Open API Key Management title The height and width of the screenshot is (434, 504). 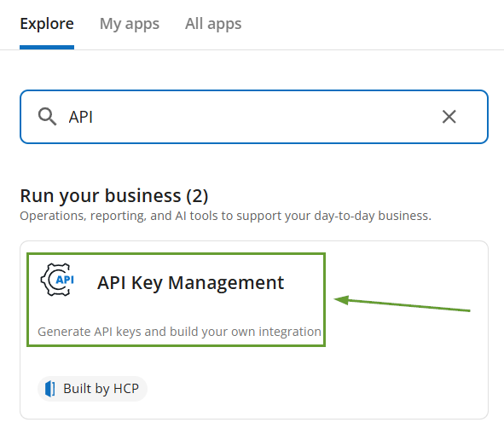coord(191,283)
